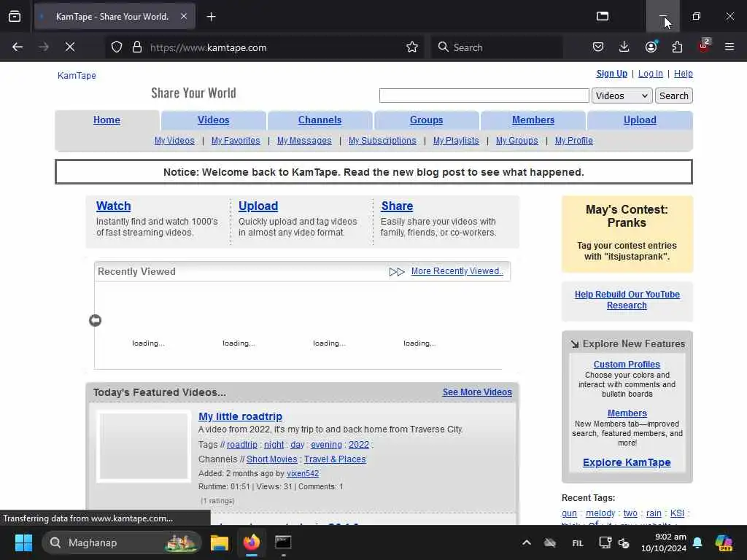Screen dimensions: 747x560
Task: Switch to the Channels tab
Action: pyautogui.click(x=320, y=120)
